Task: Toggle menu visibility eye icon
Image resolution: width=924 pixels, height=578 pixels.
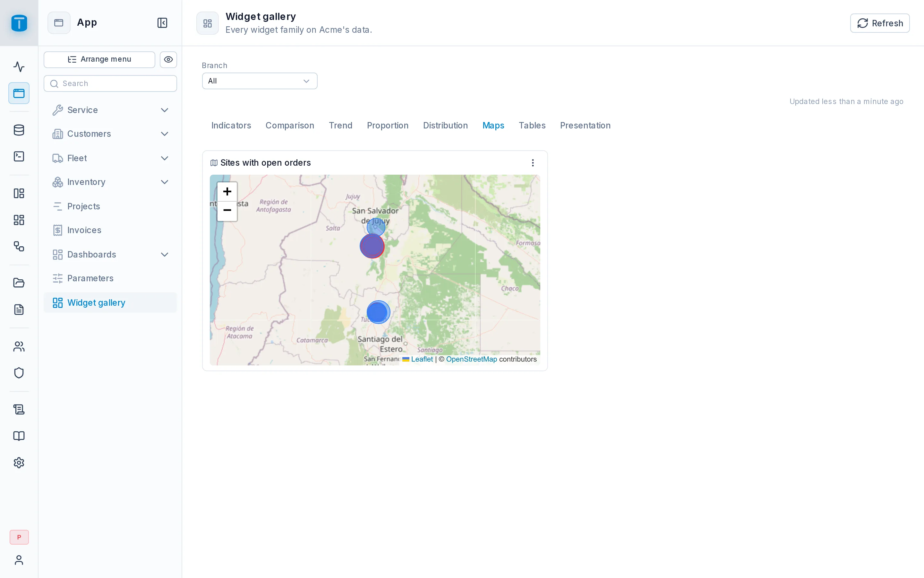Action: (168, 59)
